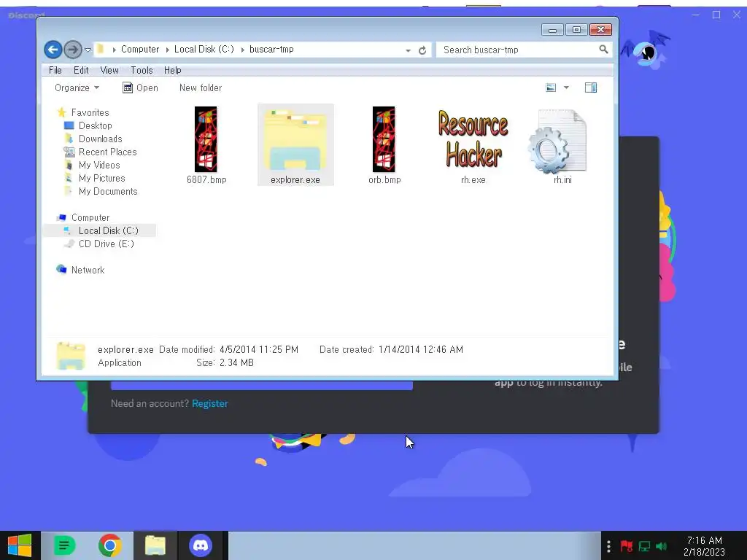Click Computer in the address breadcrumb
Viewport: 747px width, 560px height.
click(x=139, y=49)
